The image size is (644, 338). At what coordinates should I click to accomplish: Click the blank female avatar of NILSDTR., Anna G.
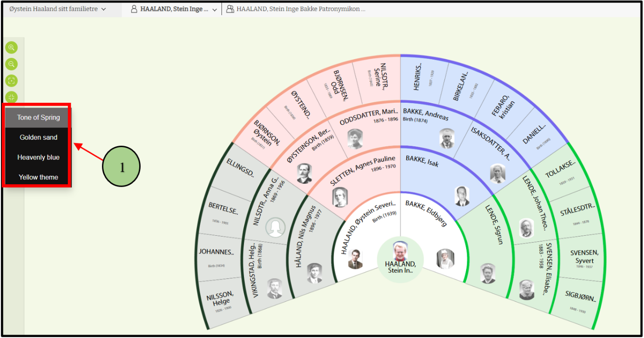[275, 228]
